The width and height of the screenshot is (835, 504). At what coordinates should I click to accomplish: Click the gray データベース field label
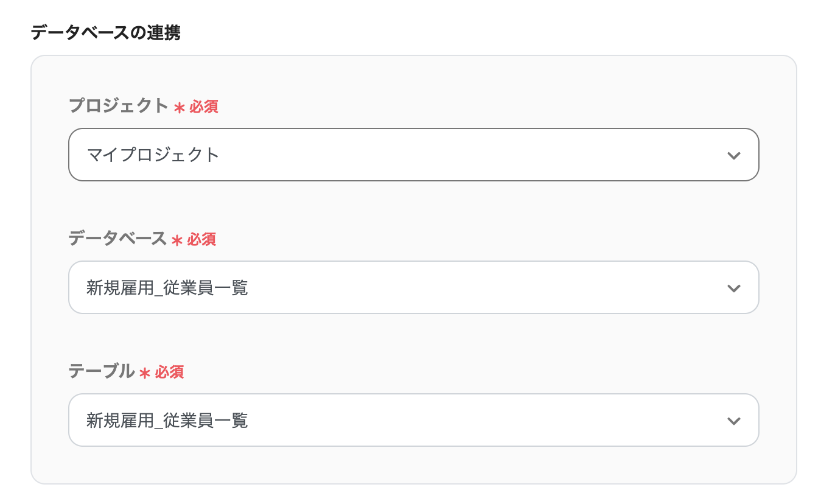point(117,239)
